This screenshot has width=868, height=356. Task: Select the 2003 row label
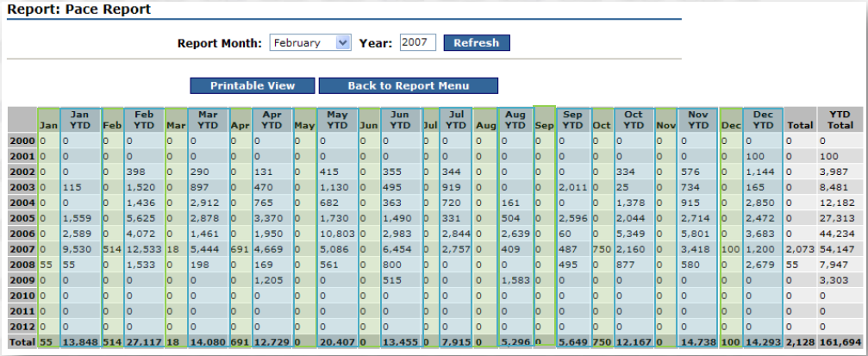(22, 187)
